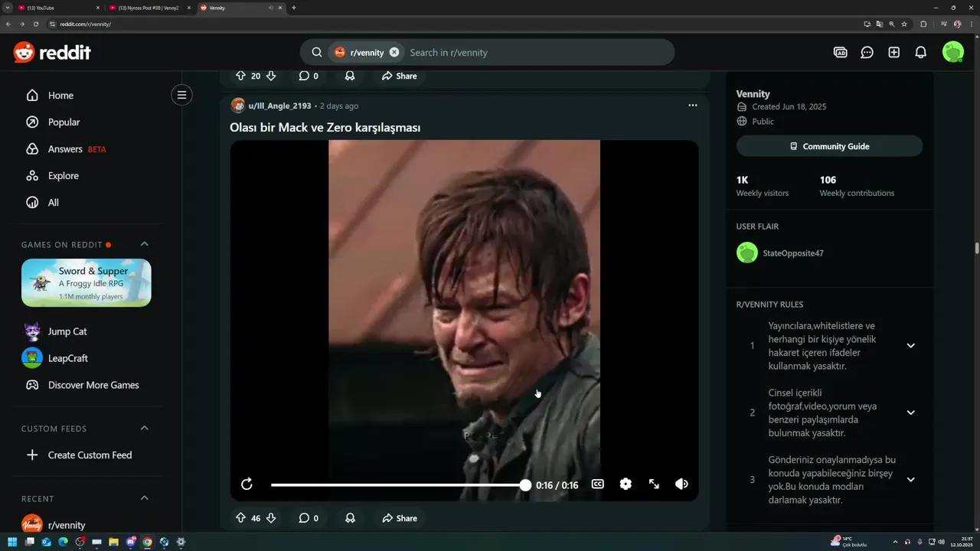The height and width of the screenshot is (551, 980).
Task: Open Explore in sidebar
Action: click(x=63, y=176)
